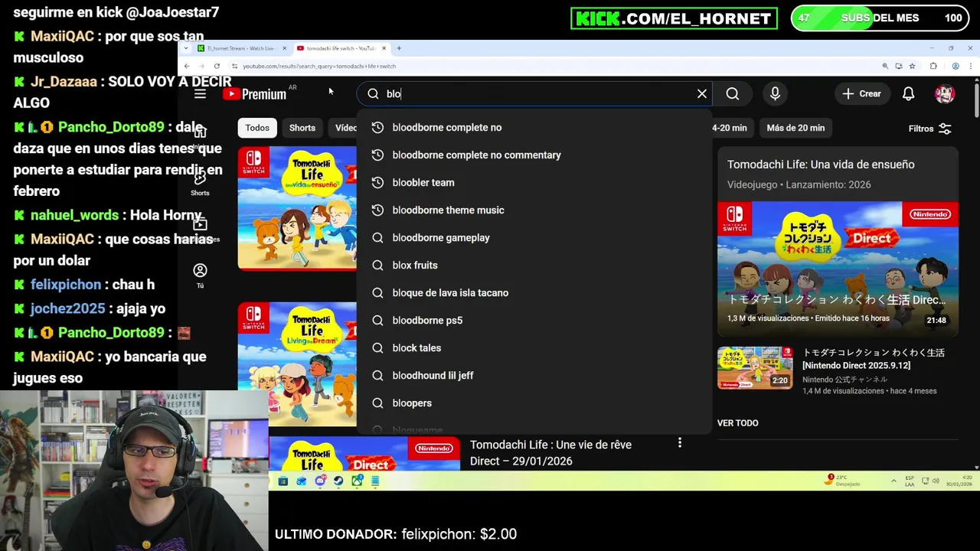Open the browser extensions puzzle icon
Screen dimensions: 980x551
933,66
